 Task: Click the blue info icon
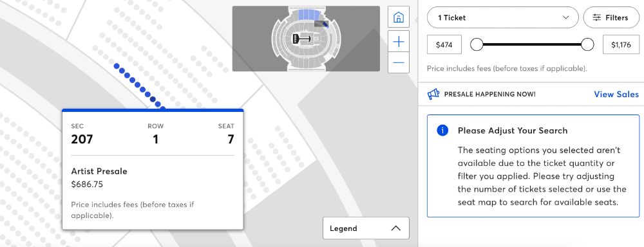pyautogui.click(x=442, y=131)
